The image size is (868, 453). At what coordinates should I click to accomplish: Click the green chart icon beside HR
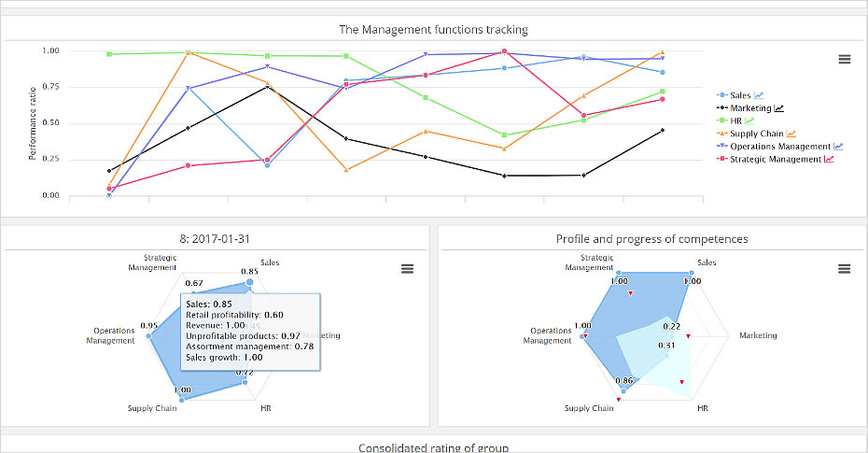pos(749,121)
